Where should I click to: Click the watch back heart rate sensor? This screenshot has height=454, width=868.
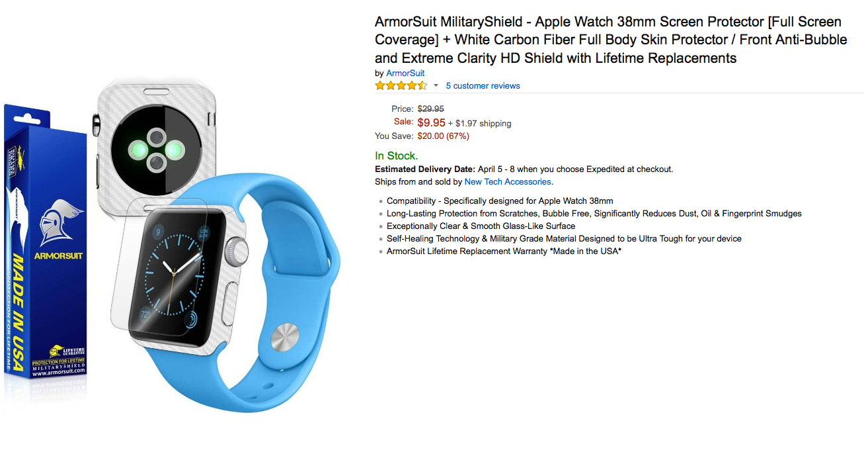(x=155, y=150)
